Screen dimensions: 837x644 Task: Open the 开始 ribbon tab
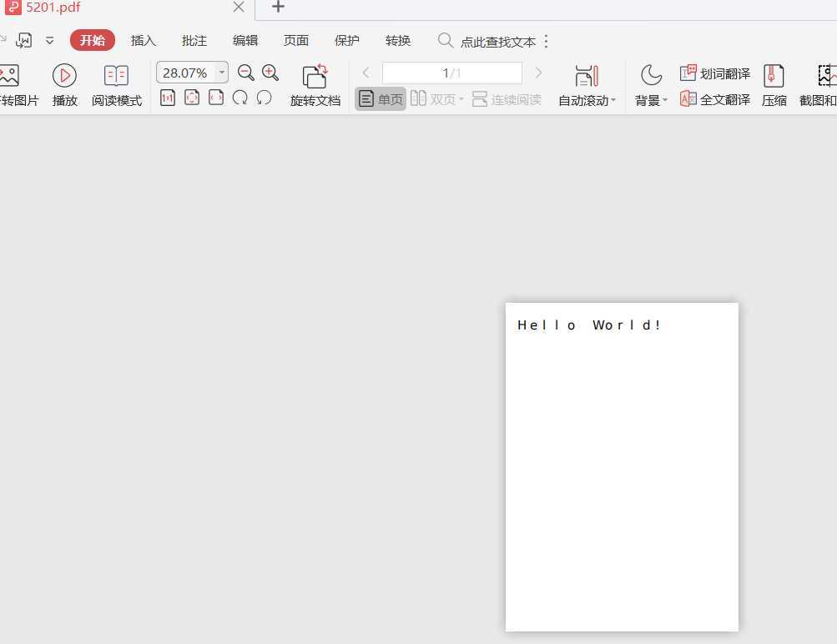tap(93, 41)
